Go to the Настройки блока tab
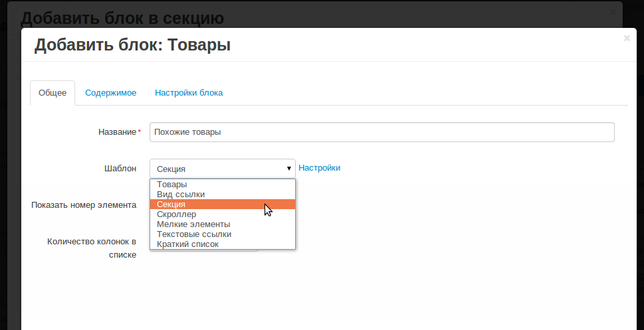Viewport: 644px width, 330px height. coord(189,93)
